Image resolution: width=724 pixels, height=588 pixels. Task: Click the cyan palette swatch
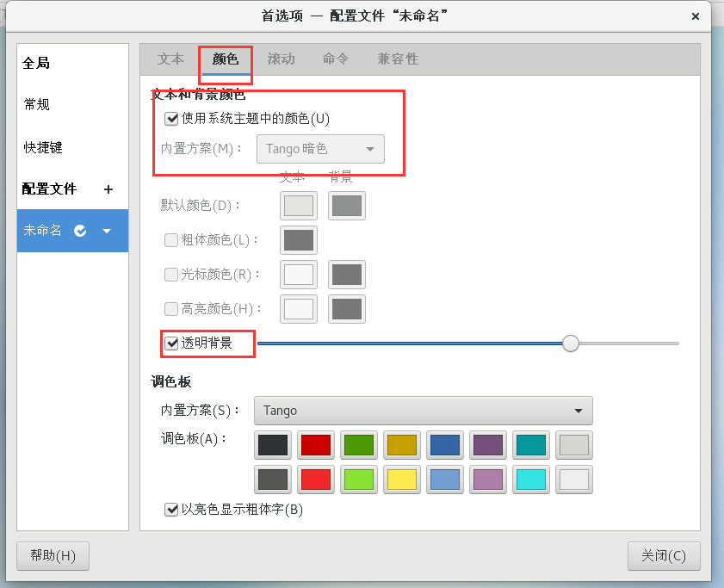[531, 480]
